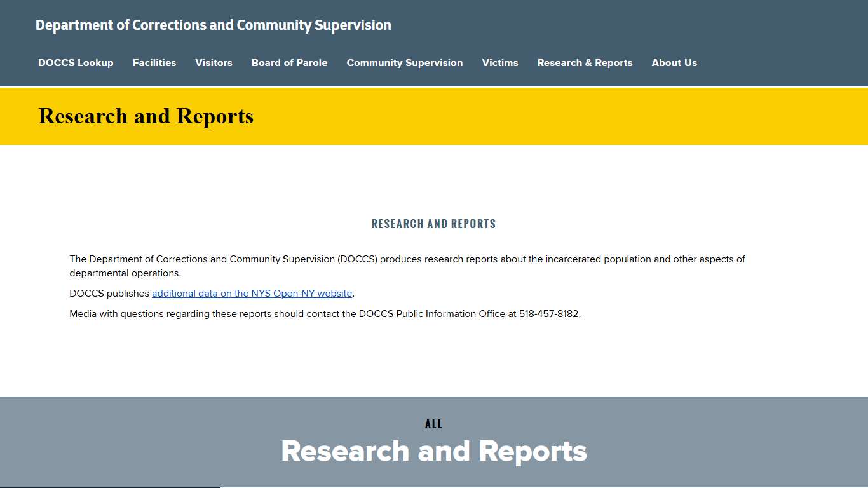Click the Department of Corrections site title
The width and height of the screenshot is (868, 488).
(x=214, y=25)
